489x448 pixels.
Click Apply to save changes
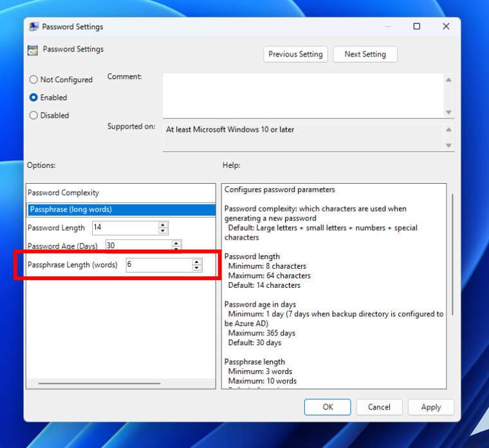click(430, 407)
